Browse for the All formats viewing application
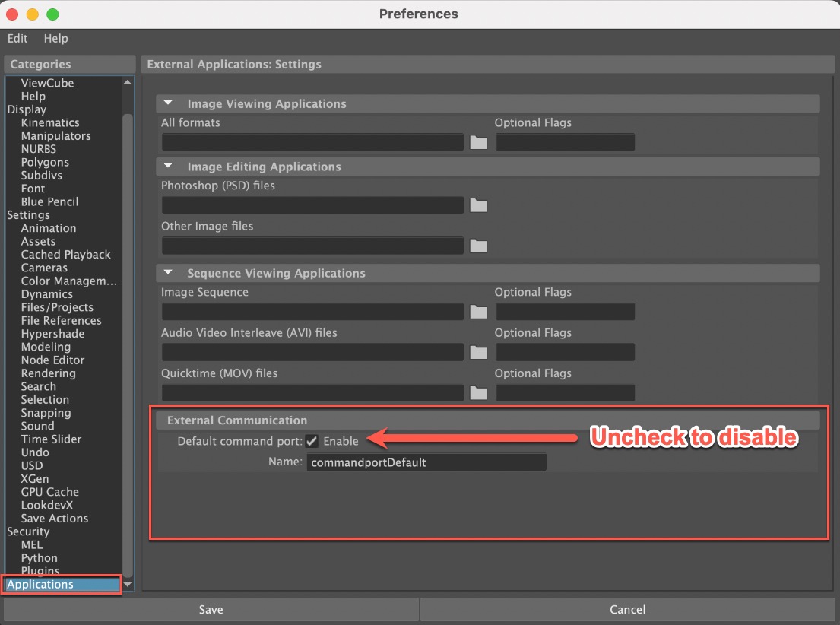The height and width of the screenshot is (625, 840). click(x=478, y=141)
